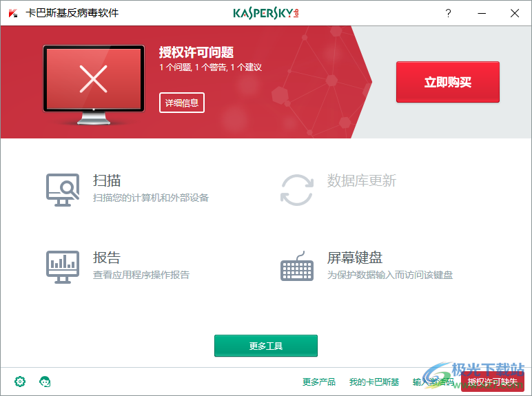Open the support agent face icon
Screen dimensions: 532x396
click(x=45, y=382)
